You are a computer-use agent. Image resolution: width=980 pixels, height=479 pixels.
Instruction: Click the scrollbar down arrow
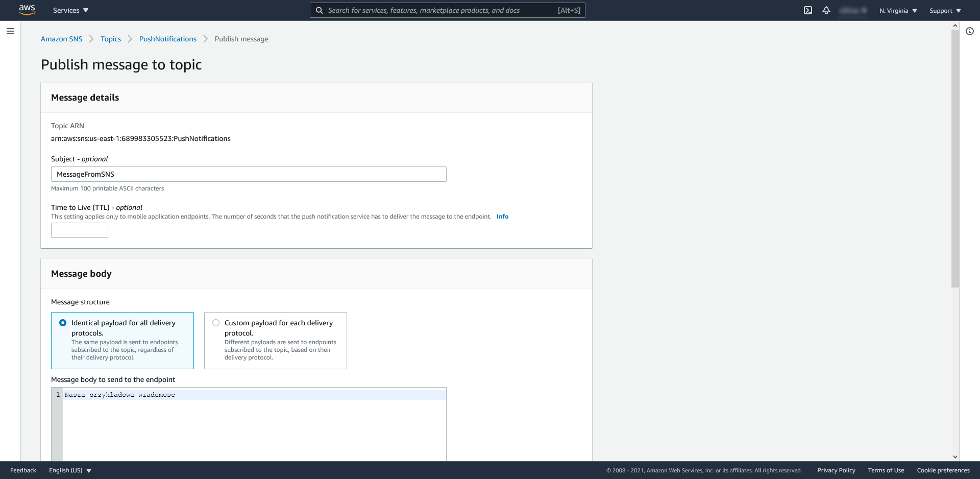tap(955, 457)
